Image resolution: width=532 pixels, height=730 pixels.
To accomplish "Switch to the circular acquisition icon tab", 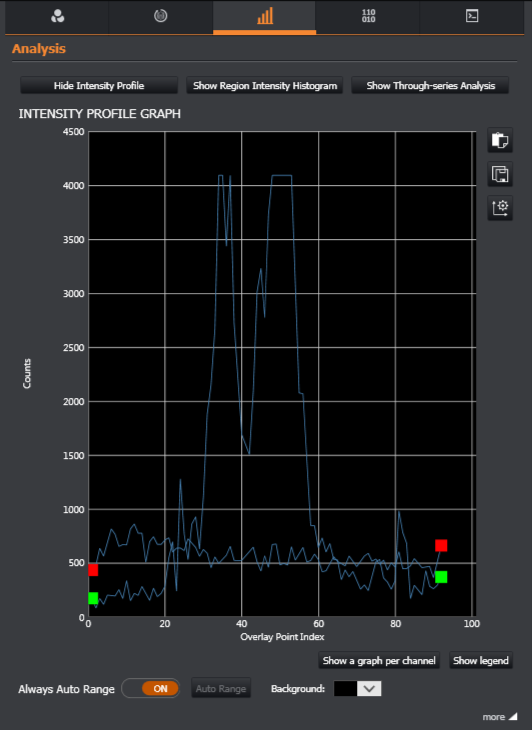I will tap(161, 17).
